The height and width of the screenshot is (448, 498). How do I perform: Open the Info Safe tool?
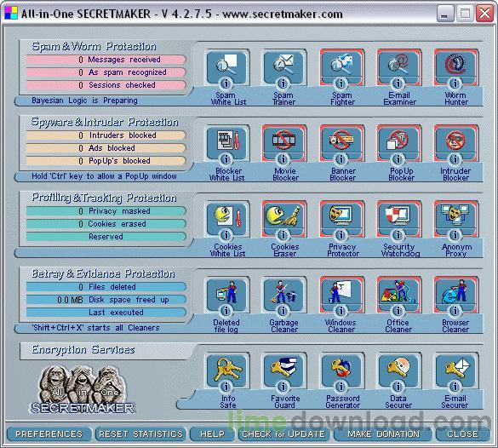[226, 369]
